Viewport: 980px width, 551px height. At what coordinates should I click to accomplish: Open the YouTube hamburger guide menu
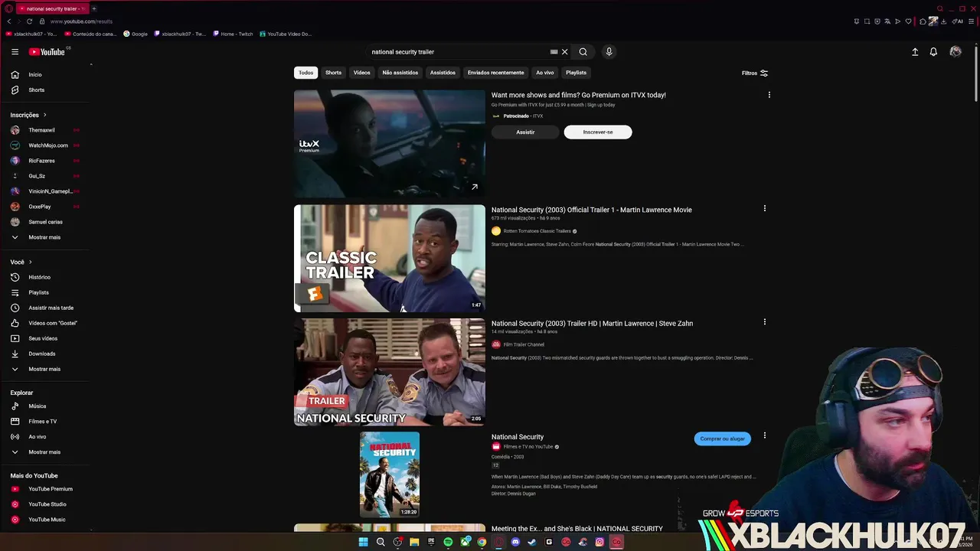coord(15,52)
